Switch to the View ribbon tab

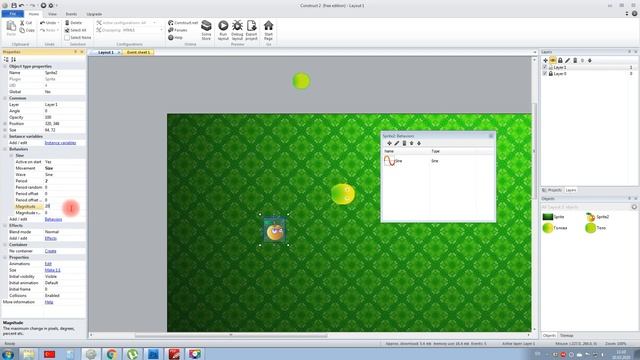[52, 14]
